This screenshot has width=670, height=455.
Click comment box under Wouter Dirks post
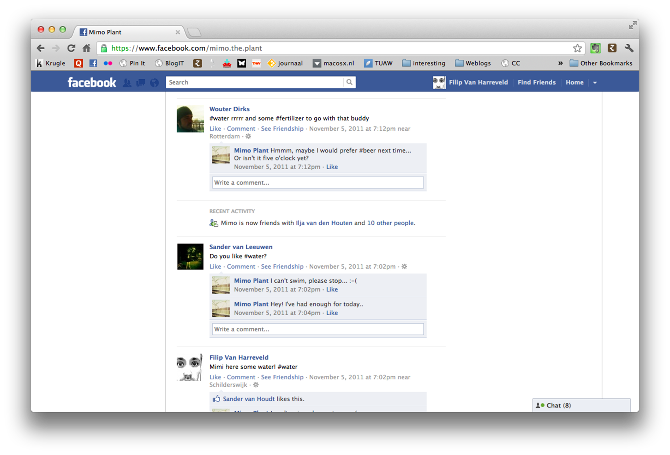[317, 183]
